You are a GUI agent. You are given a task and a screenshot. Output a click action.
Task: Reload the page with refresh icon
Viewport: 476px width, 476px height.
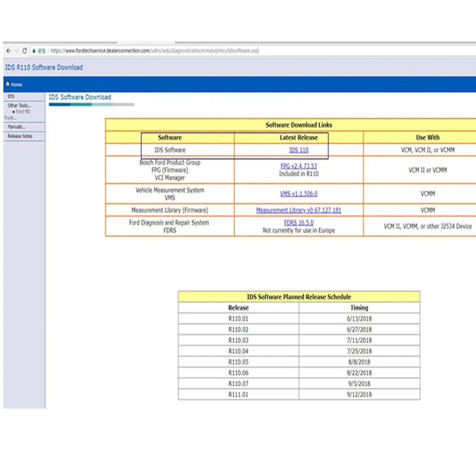coord(24,51)
